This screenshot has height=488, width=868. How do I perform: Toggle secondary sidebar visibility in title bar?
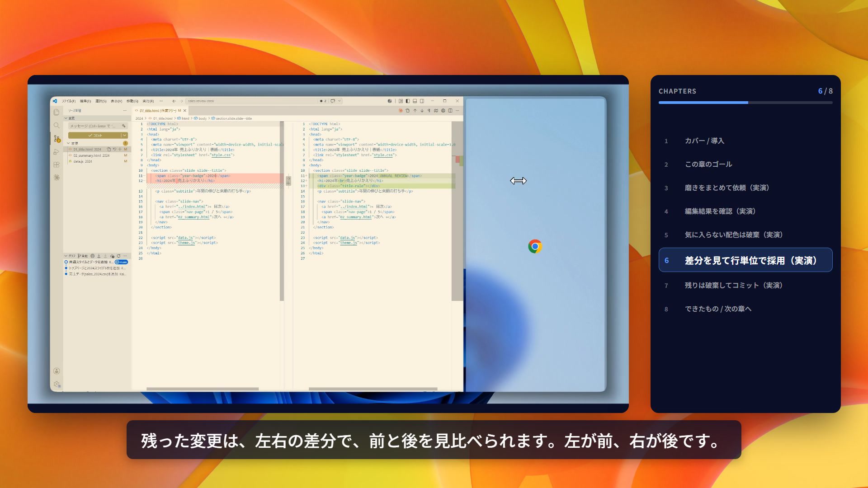(422, 101)
